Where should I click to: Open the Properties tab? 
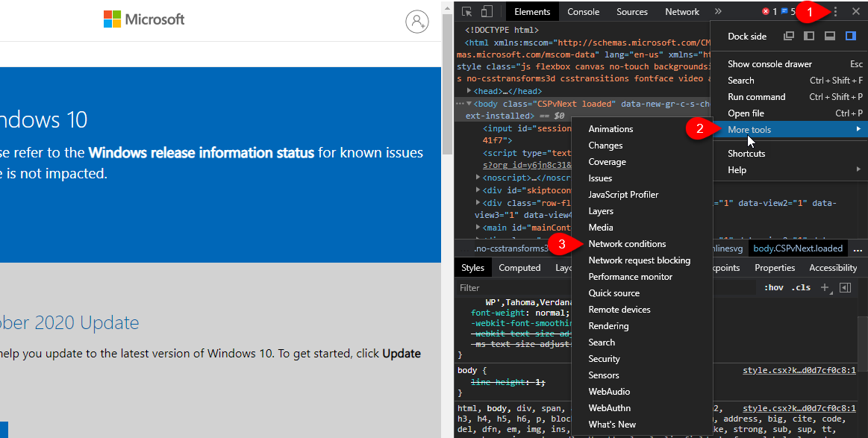[775, 267]
